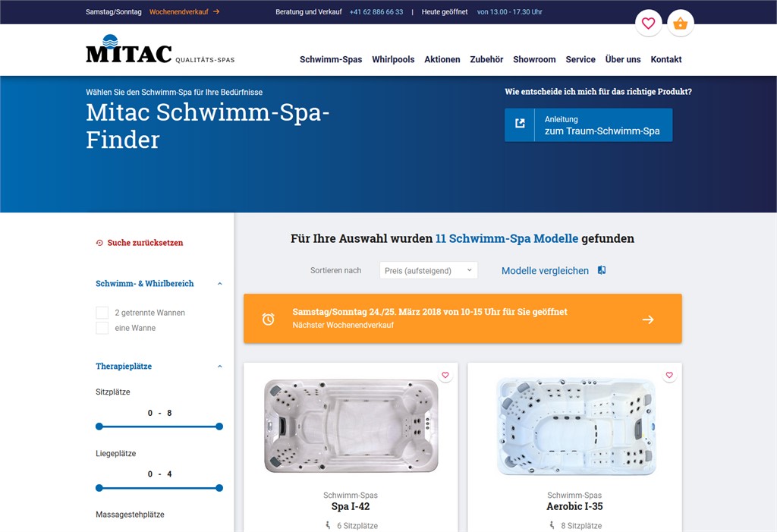Viewport: 777px width, 532px height.
Task: Click the reset icon next to Suche zurücksetzen
Action: click(99, 243)
